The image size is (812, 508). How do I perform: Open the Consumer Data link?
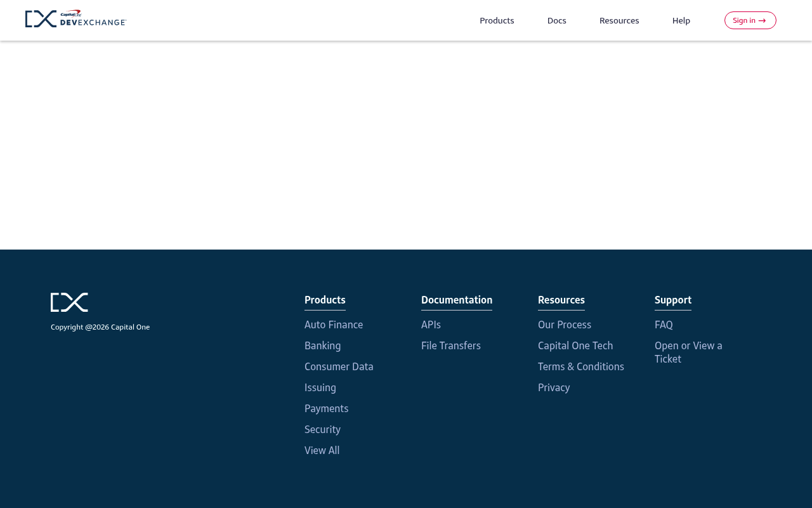[339, 366]
